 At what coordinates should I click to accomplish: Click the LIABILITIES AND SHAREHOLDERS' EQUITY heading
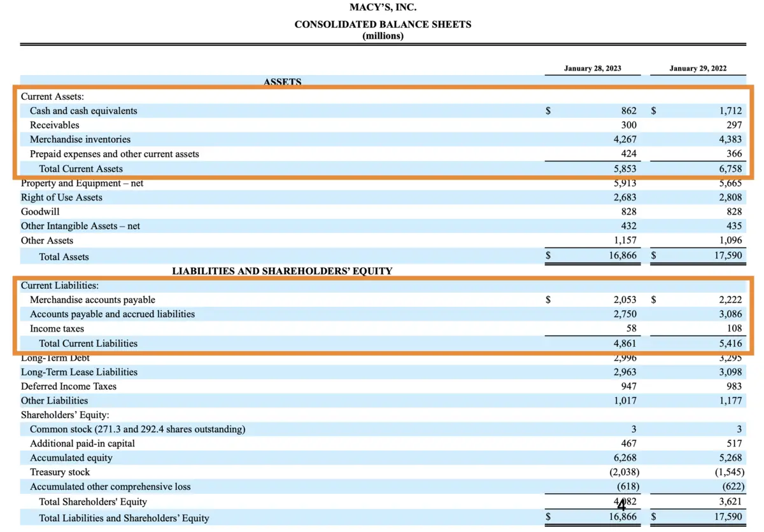(x=282, y=270)
